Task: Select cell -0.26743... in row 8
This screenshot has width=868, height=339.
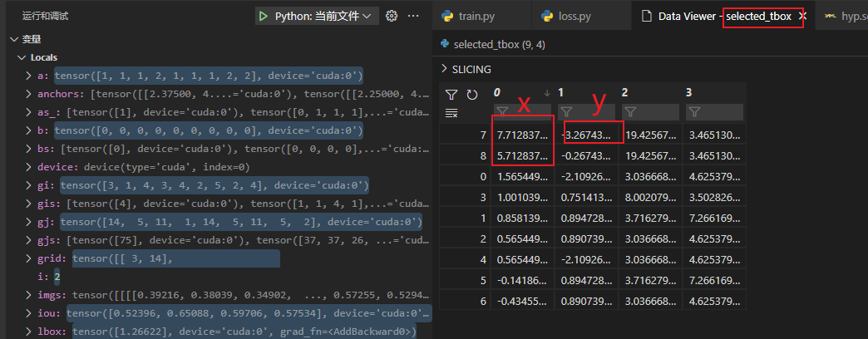Action: 586,155
